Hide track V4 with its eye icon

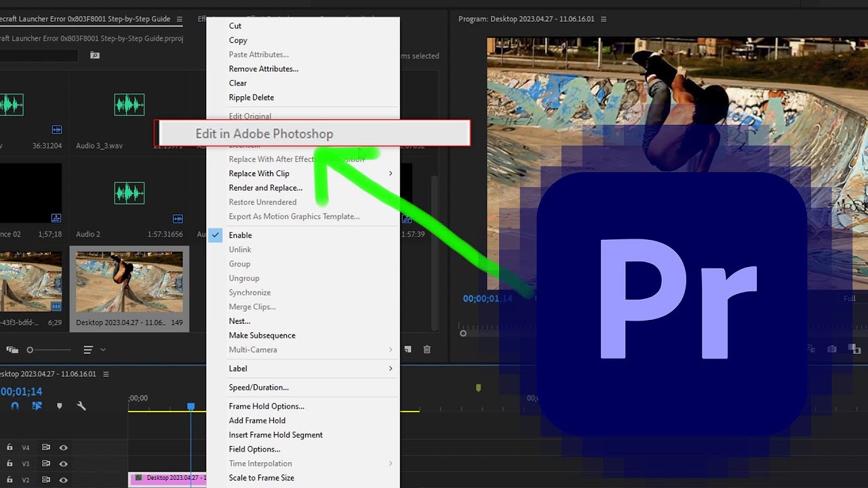pos(63,447)
